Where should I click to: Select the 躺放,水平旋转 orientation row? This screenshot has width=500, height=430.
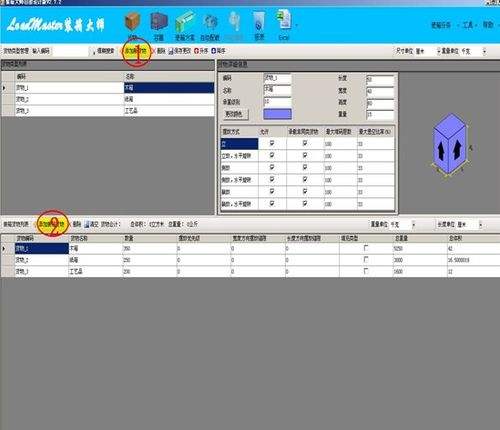click(239, 204)
